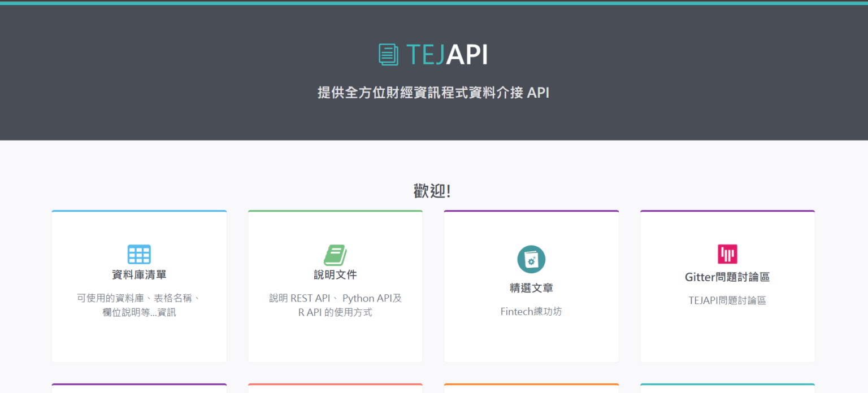868x393 pixels.
Task: Open the Gitter問題討論區 card
Action: [727, 285]
